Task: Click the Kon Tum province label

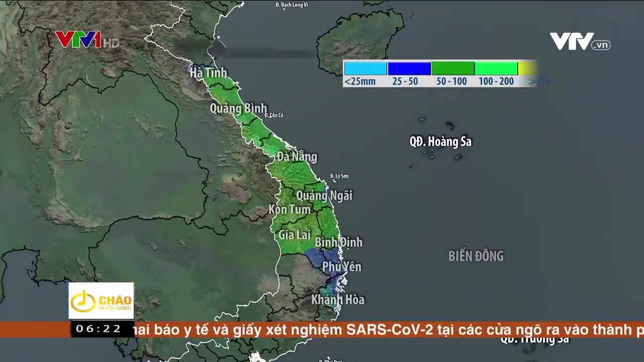Action: coord(289,209)
